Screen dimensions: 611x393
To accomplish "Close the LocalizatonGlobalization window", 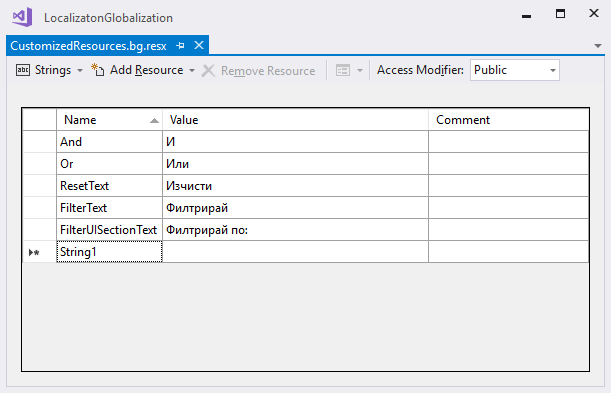I will coord(594,13).
